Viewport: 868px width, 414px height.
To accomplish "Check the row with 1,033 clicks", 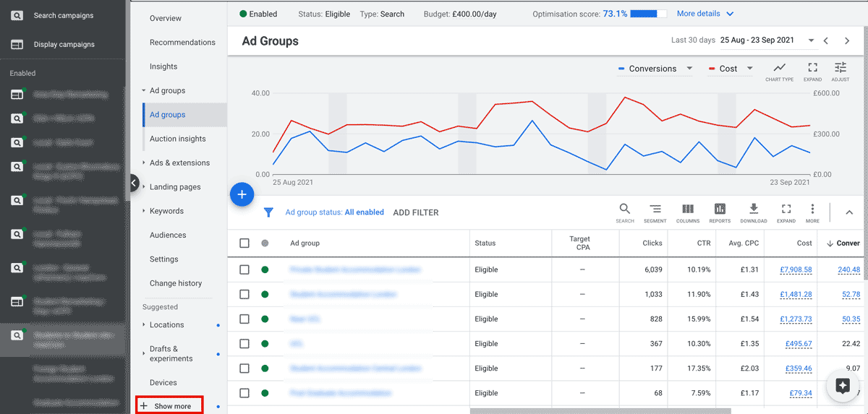I will 244,294.
